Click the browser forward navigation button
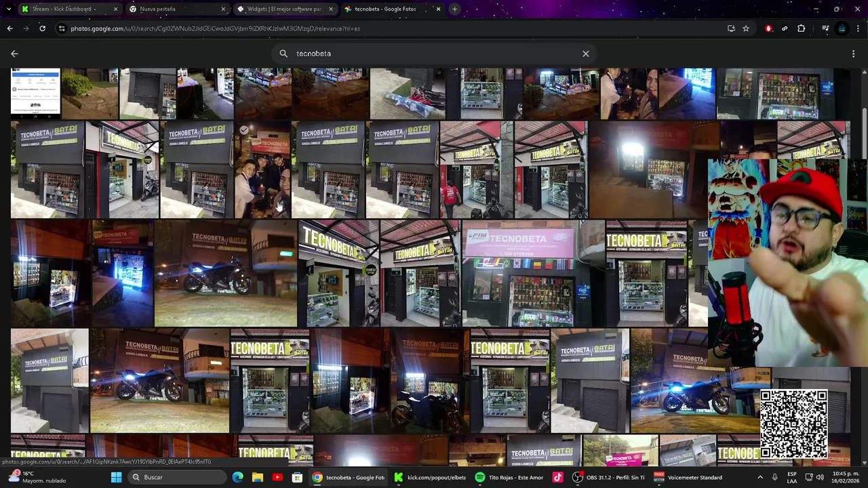 26,28
